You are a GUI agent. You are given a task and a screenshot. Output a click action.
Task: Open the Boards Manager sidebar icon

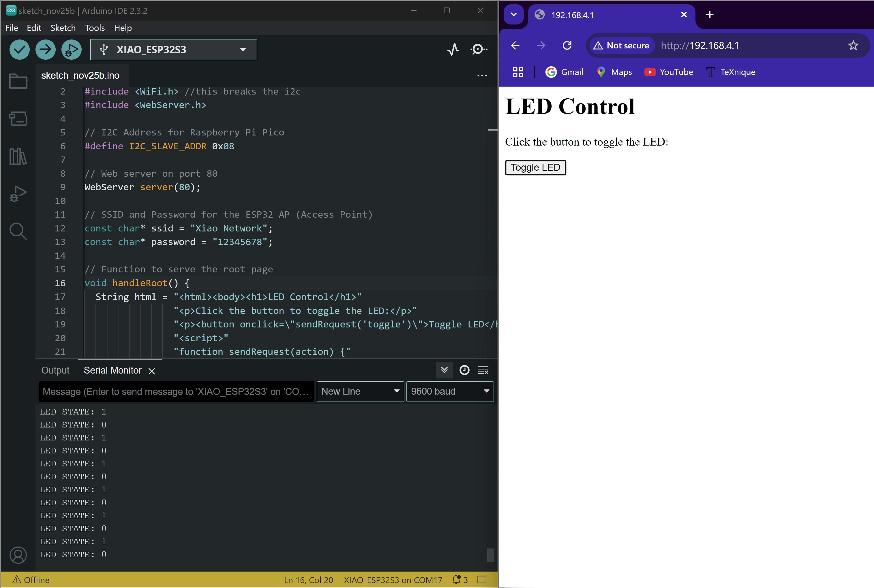tap(18, 118)
